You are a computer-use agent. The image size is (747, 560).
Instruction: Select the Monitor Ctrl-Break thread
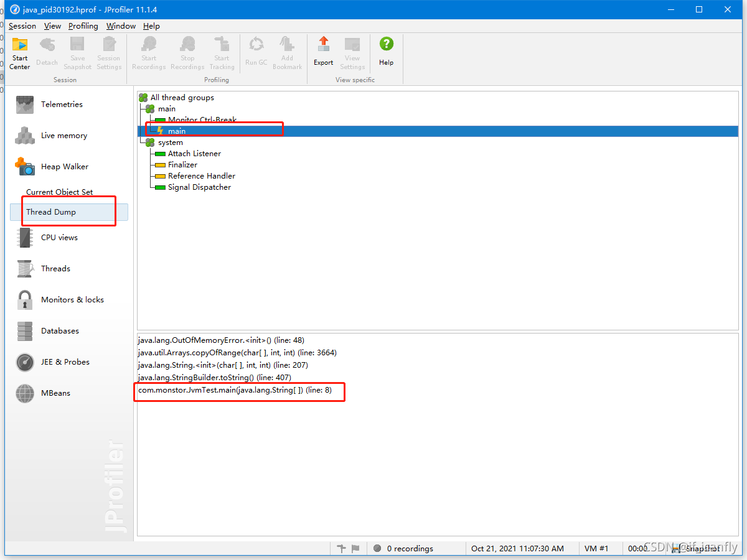coord(202,120)
